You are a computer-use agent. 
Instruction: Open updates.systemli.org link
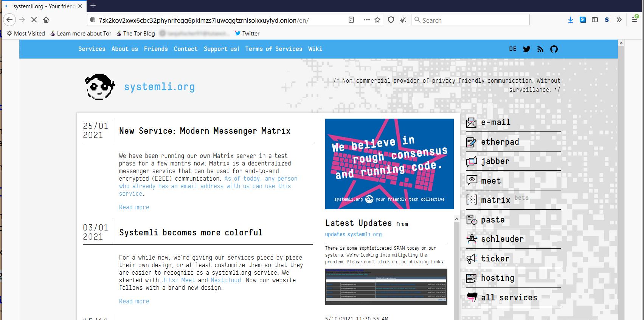pos(353,234)
